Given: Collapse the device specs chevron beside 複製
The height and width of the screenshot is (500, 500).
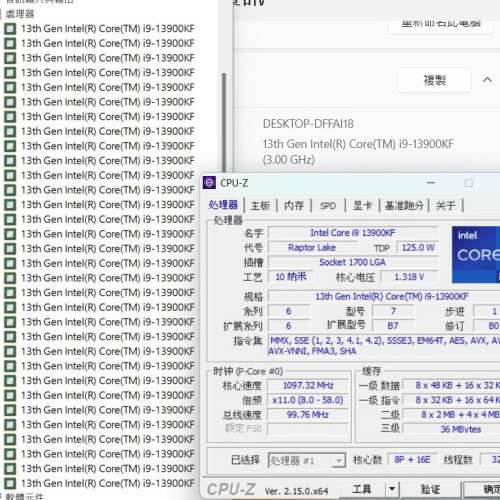Looking at the screenshot, I should click(x=487, y=80).
